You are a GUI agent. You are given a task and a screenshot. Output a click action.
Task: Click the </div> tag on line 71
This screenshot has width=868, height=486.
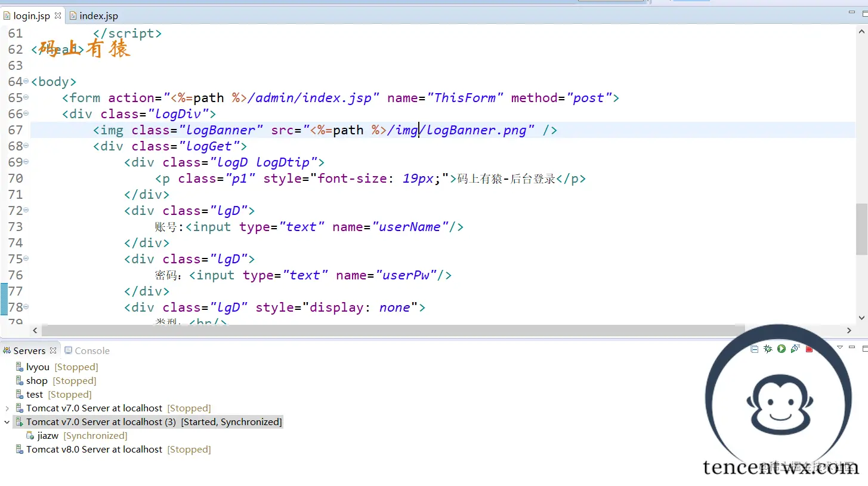tap(147, 194)
